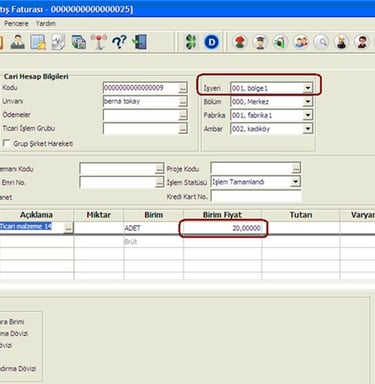Click the Ticari İşlem Grubu input field
375x384 pixels.
(x=145, y=129)
